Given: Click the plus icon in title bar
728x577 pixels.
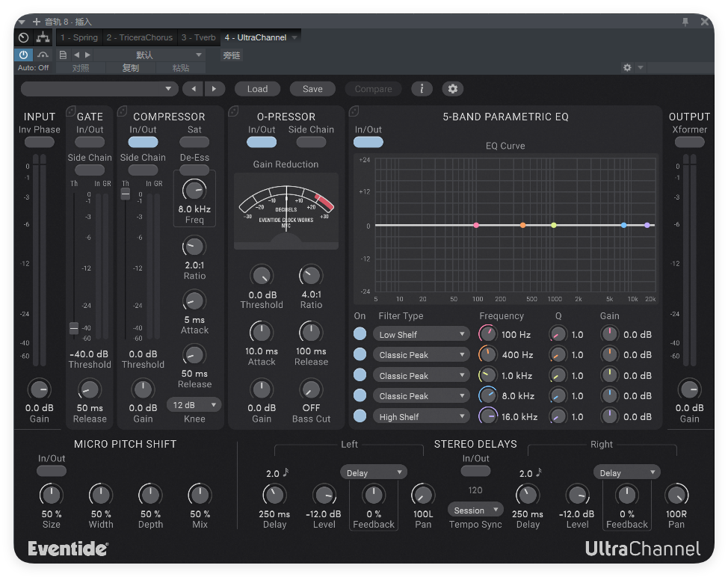Looking at the screenshot, I should 37,22.
